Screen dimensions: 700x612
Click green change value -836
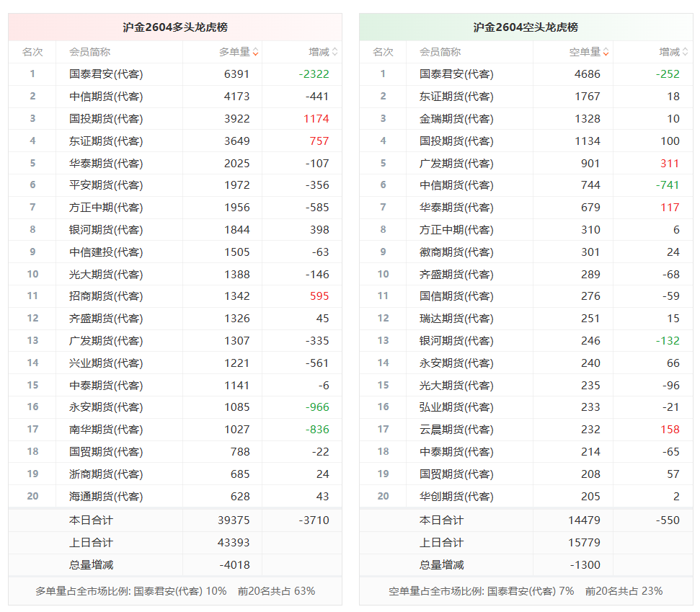[317, 430]
